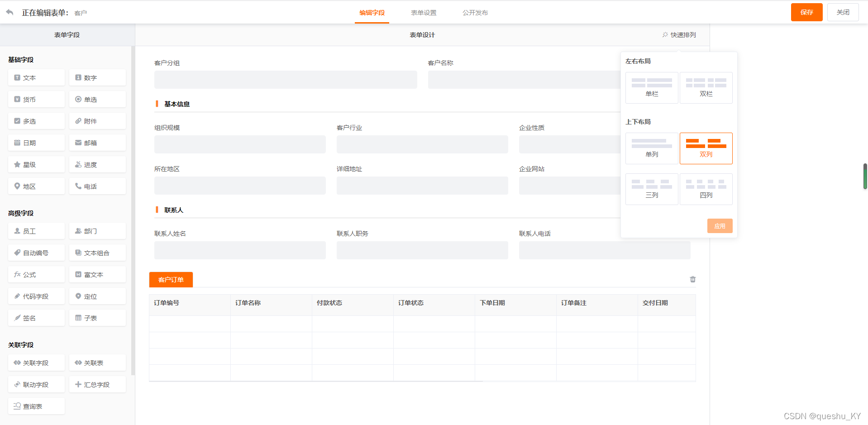Switch to 编辑字段 tab

pyautogui.click(x=372, y=13)
